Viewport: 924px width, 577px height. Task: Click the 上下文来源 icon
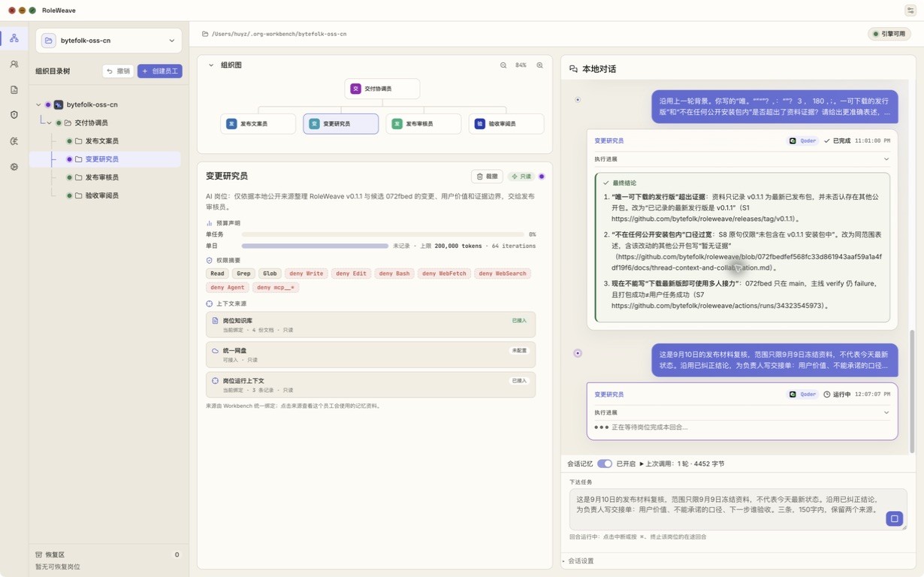210,304
